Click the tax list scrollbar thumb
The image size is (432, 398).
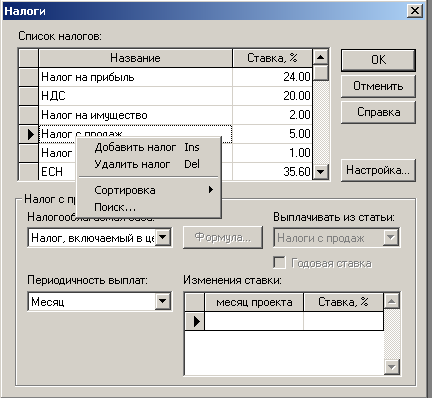point(321,73)
